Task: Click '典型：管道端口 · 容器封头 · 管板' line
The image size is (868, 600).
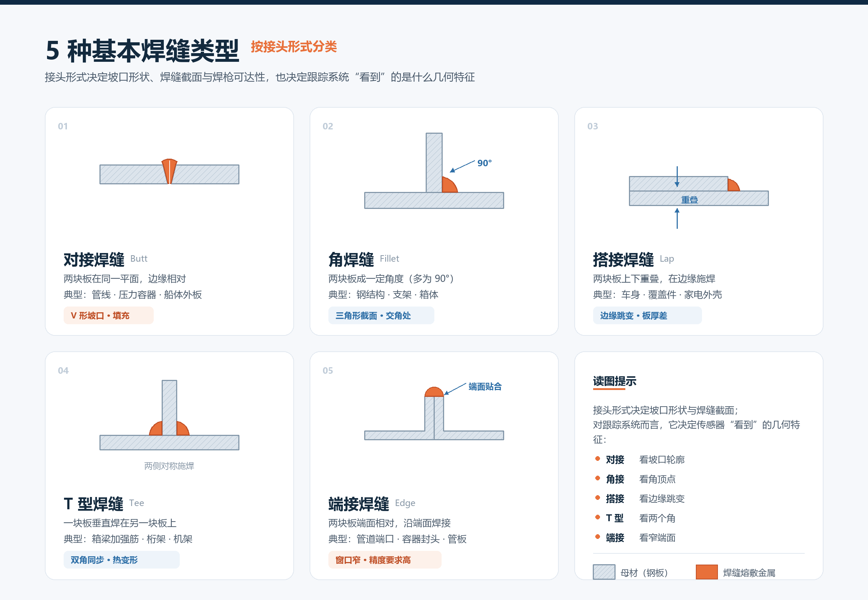Action: point(397,539)
